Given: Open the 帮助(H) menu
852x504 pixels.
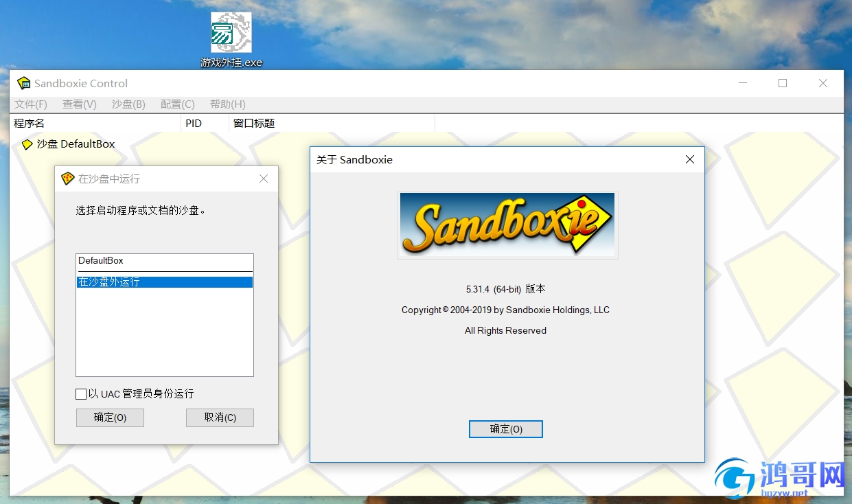Looking at the screenshot, I should point(228,104).
